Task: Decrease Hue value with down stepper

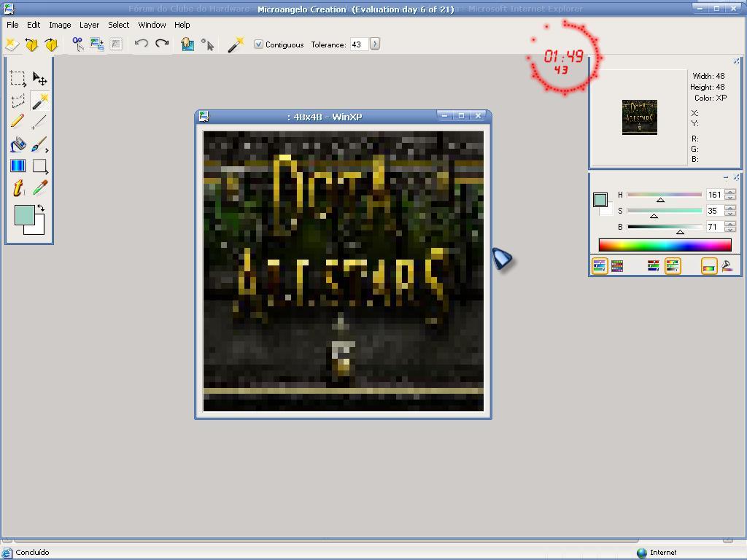Action: [x=729, y=198]
